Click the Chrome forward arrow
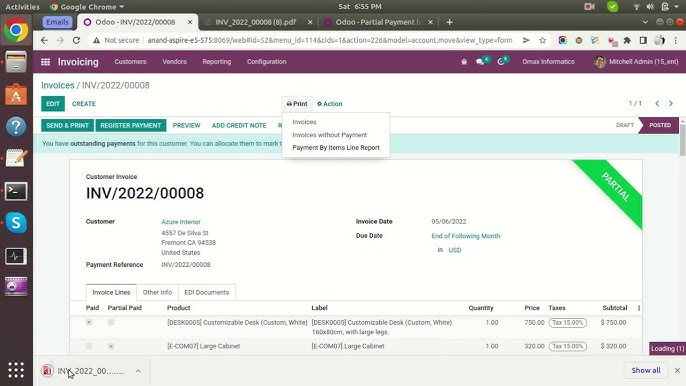 [x=60, y=40]
